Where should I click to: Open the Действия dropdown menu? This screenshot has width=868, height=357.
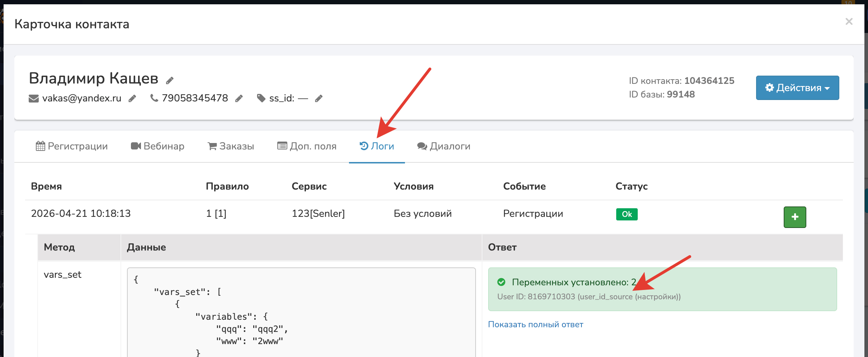[x=797, y=88]
